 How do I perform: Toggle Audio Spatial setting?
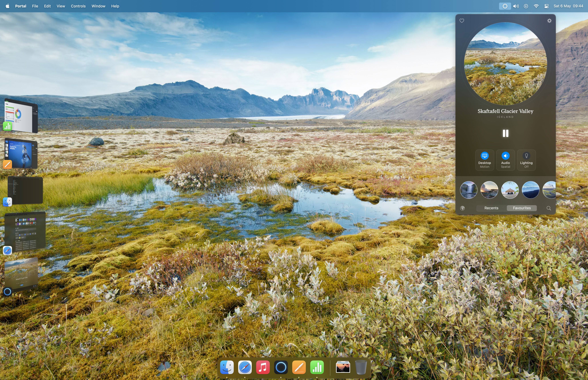pos(505,160)
